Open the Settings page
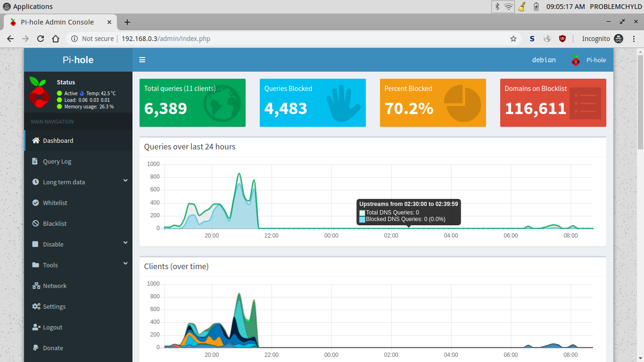Screen dimensions: 644x362 coord(78,306)
